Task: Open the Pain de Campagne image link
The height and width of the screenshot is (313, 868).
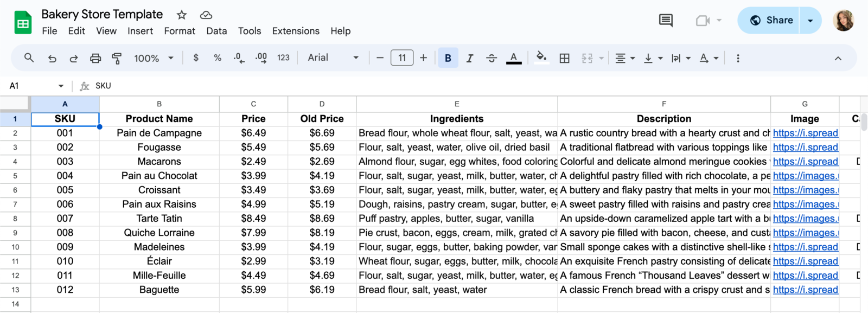Action: point(805,133)
